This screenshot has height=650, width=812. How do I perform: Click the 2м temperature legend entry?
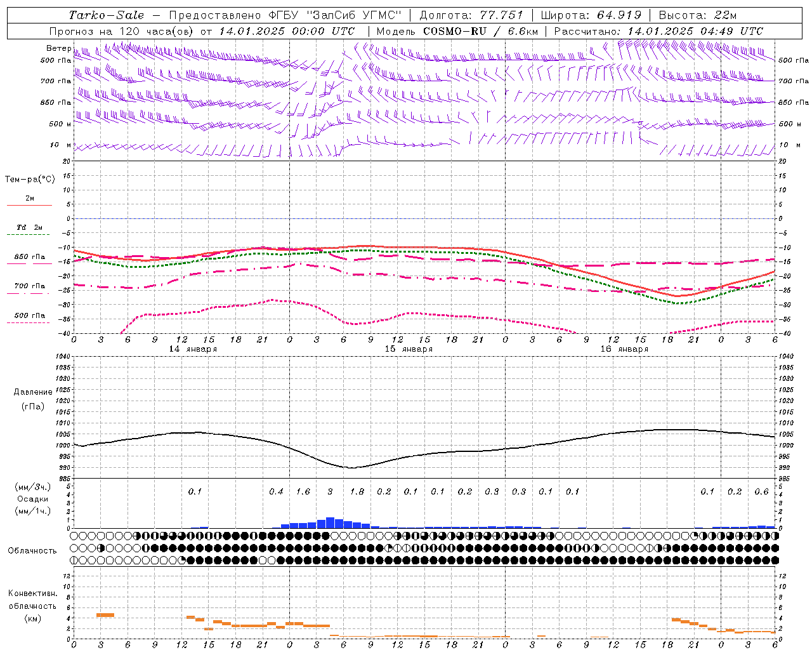click(30, 199)
